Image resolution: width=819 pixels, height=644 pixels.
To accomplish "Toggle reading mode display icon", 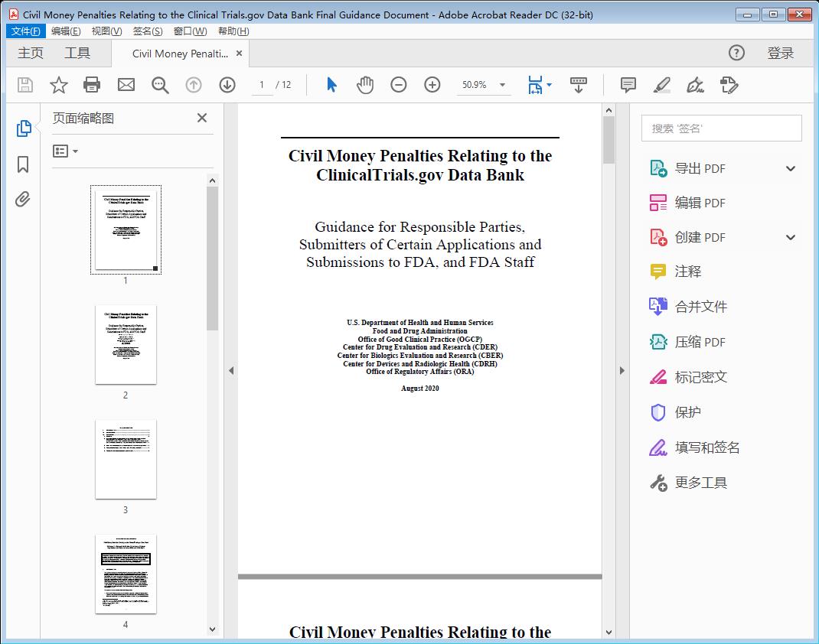I will tap(579, 85).
